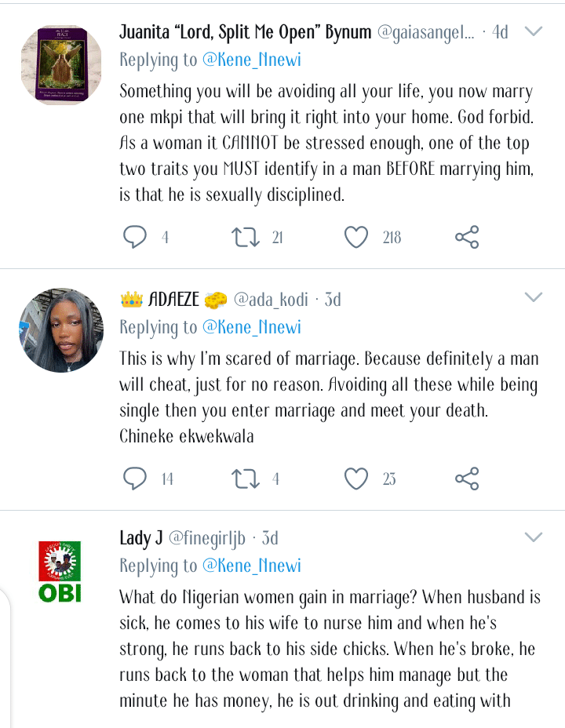Open options chevron on Juanita's tweet
The width and height of the screenshot is (565, 728).
(x=534, y=31)
